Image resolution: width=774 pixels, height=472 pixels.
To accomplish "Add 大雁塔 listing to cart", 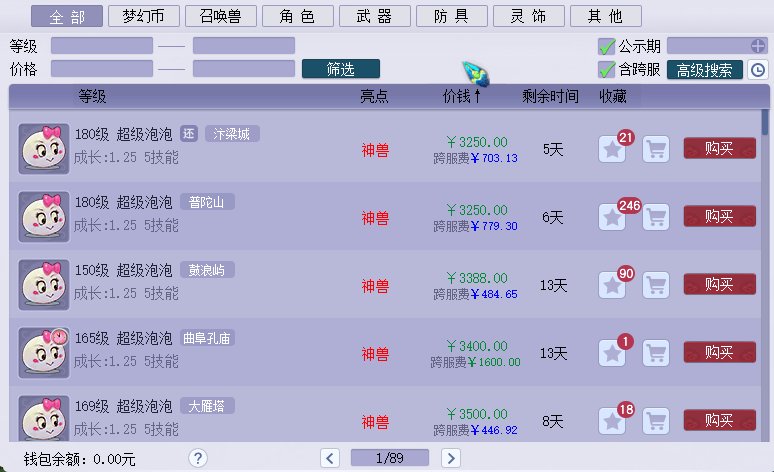I will 656,421.
